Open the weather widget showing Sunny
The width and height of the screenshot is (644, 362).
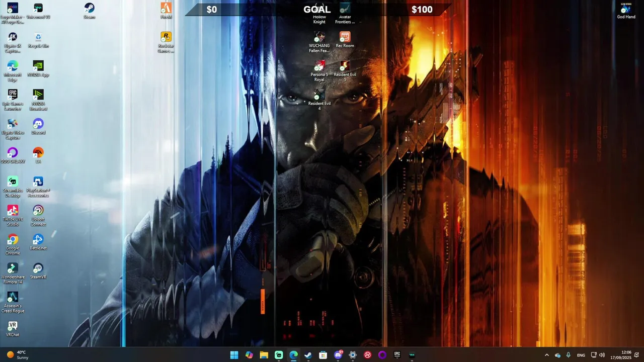click(17, 355)
